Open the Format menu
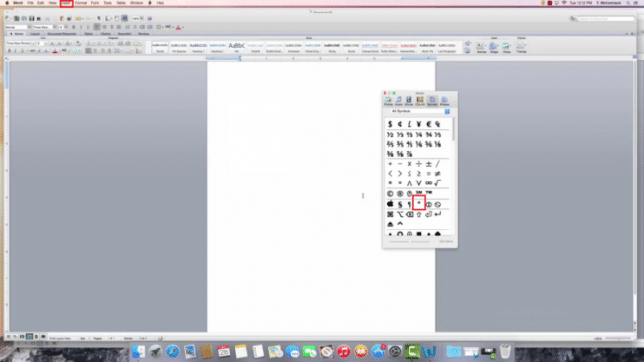 click(x=81, y=3)
